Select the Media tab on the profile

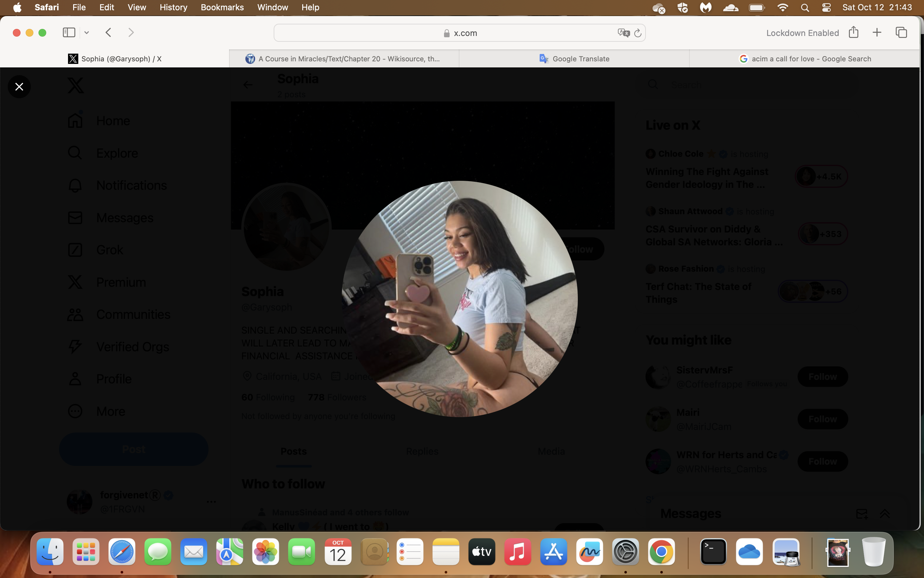[551, 451]
